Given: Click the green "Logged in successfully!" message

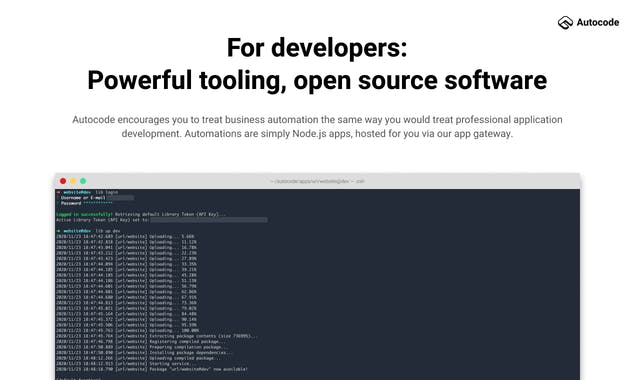Looking at the screenshot, I should 85,214.
